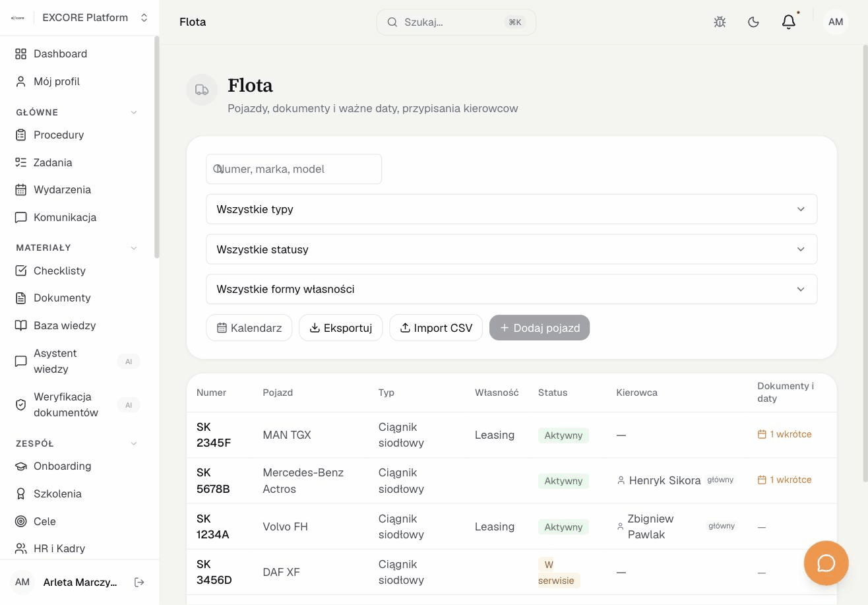
Task: Open the EXCORE Platform workspace switcher
Action: [x=79, y=18]
